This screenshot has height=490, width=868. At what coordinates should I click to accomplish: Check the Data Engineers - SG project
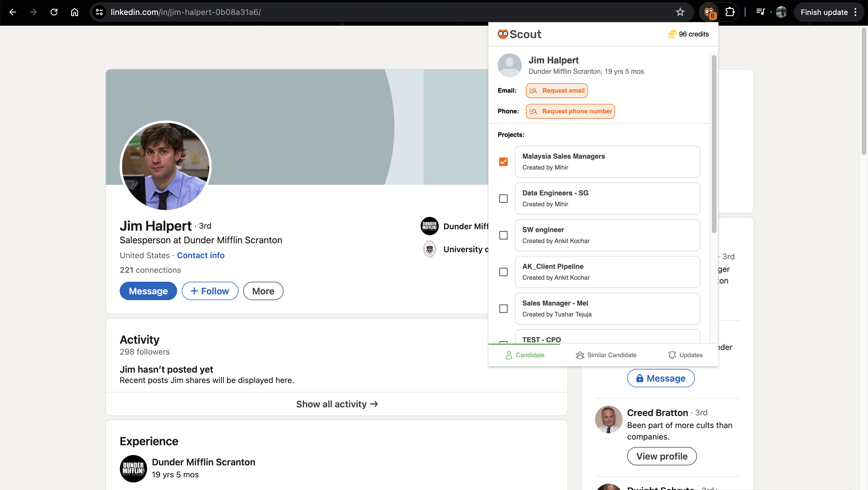[x=503, y=198]
